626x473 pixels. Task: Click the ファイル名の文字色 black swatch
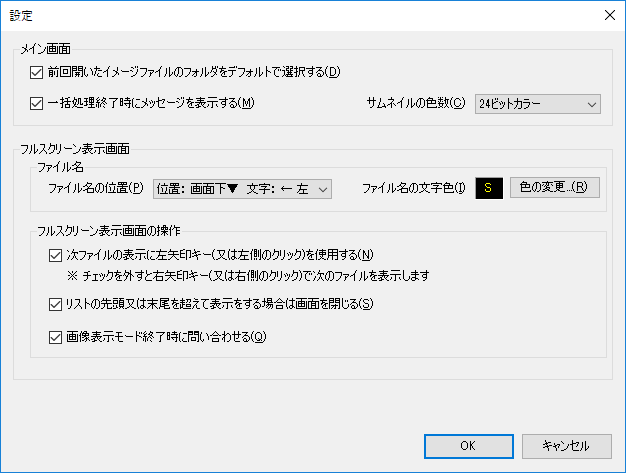489,188
